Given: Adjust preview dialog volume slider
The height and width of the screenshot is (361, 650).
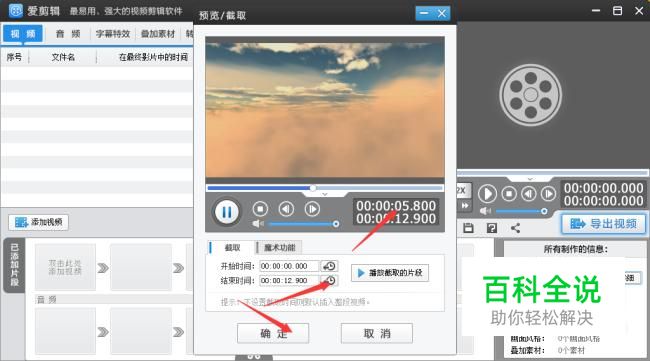Looking at the screenshot, I should (303, 224).
